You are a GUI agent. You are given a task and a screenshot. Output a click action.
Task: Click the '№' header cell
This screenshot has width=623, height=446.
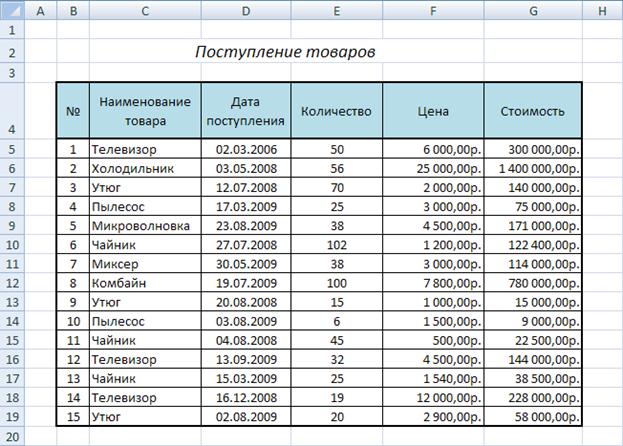[x=73, y=111]
